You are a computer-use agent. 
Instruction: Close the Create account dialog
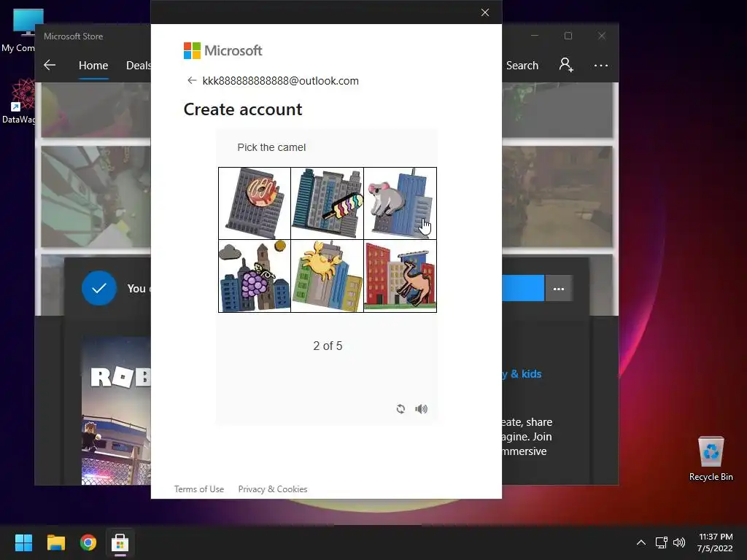[485, 12]
